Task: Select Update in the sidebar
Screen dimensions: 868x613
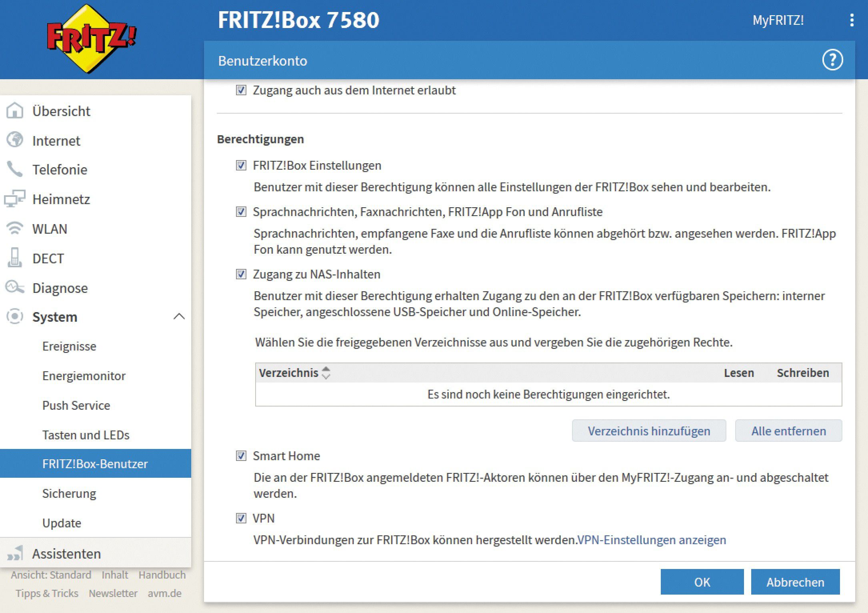Action: pyautogui.click(x=62, y=523)
